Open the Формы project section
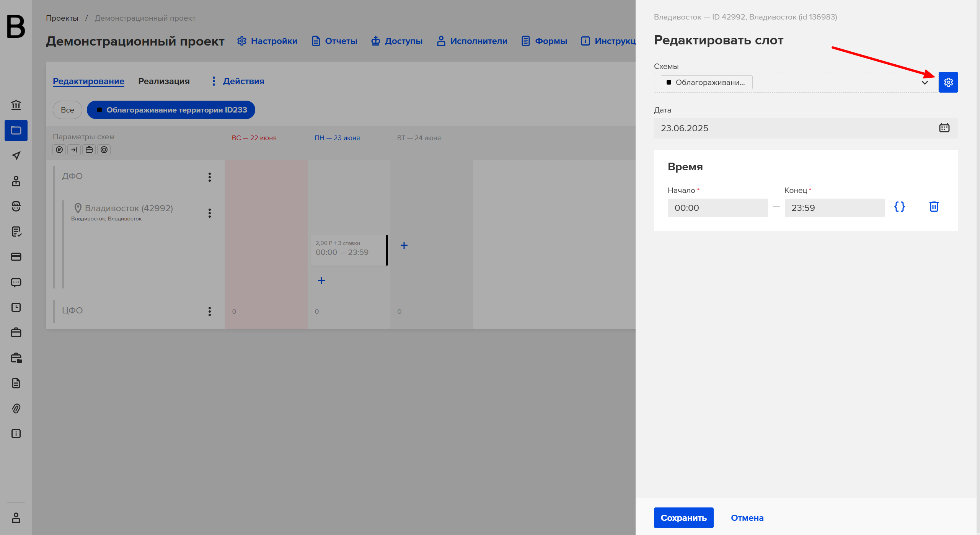The width and height of the screenshot is (980, 535). click(544, 41)
